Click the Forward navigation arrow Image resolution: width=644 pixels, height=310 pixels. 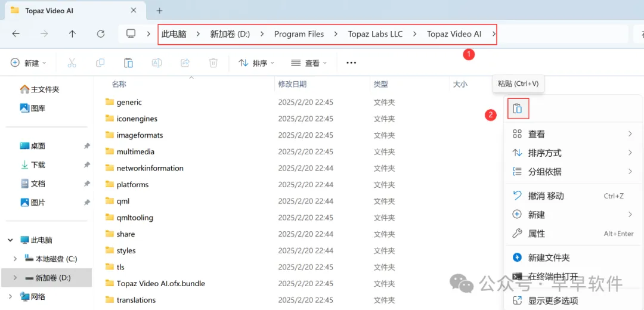point(44,34)
